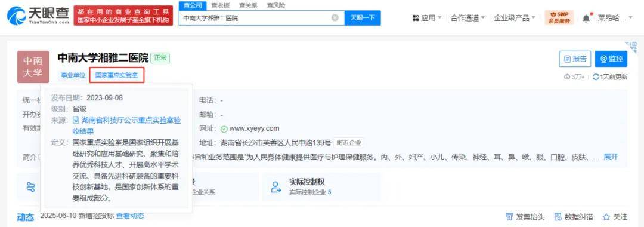The image size is (644, 227).
Task: Click the 关注 star icon
Action: [606, 217]
